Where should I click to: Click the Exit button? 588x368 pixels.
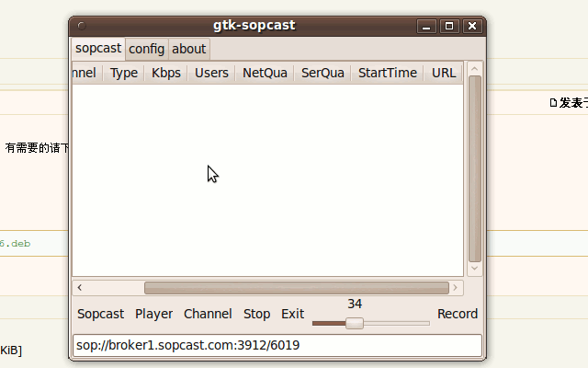point(292,314)
